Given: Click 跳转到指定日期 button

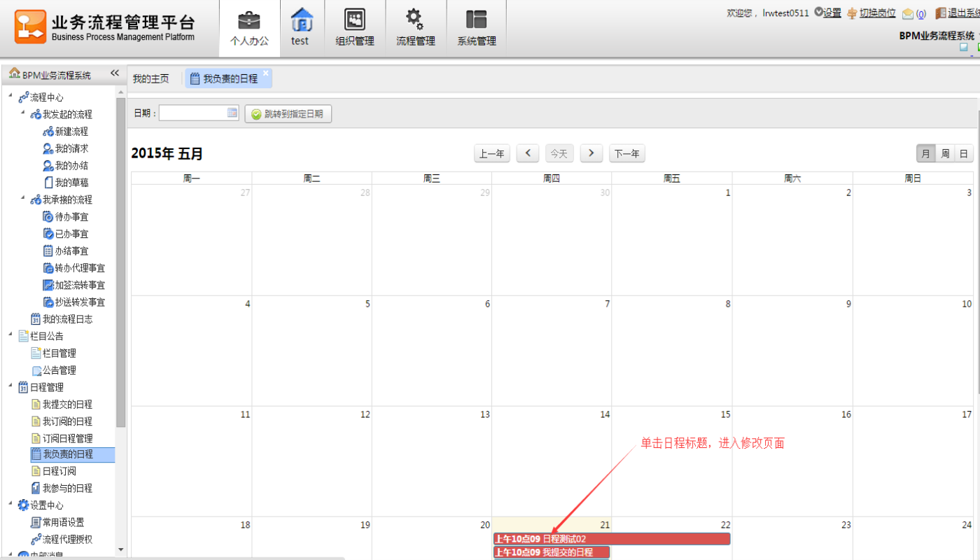Looking at the screenshot, I should point(288,114).
